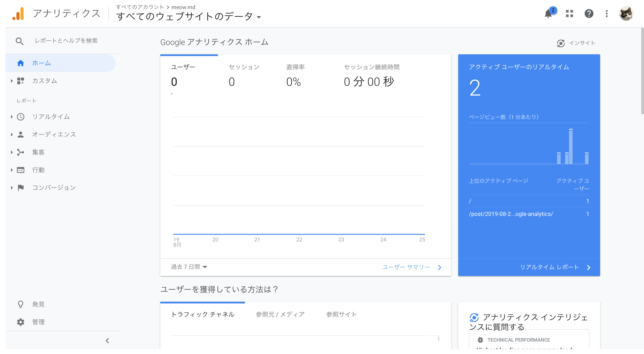The image size is (644, 354).
Task: Click the インサイト icon
Action: click(x=561, y=43)
